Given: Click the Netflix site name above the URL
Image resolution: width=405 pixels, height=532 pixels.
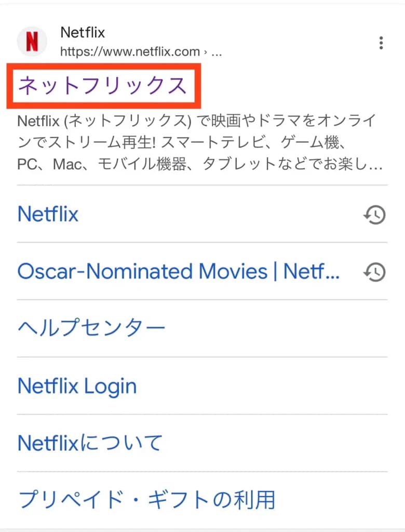Looking at the screenshot, I should (83, 32).
